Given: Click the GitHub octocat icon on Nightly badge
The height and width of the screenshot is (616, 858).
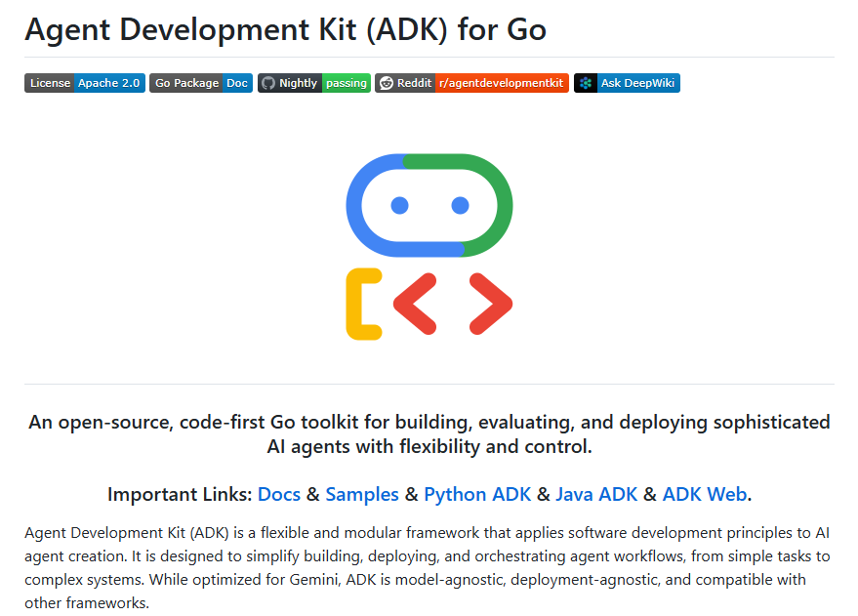Looking at the screenshot, I should click(268, 83).
